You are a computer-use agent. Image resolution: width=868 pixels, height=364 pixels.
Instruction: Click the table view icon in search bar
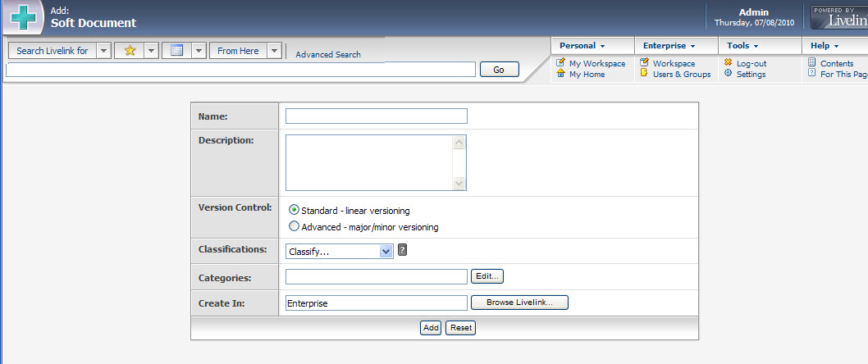(176, 51)
